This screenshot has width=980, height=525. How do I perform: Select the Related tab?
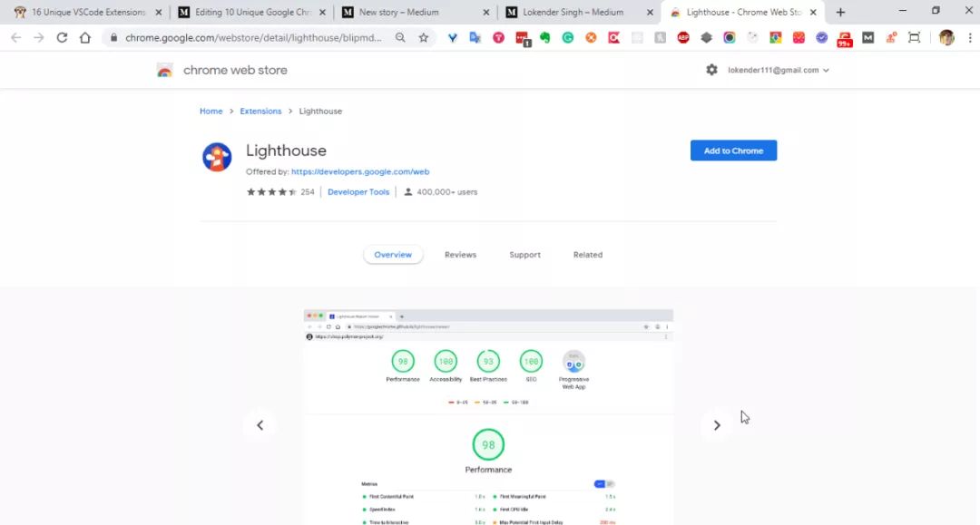587,255
